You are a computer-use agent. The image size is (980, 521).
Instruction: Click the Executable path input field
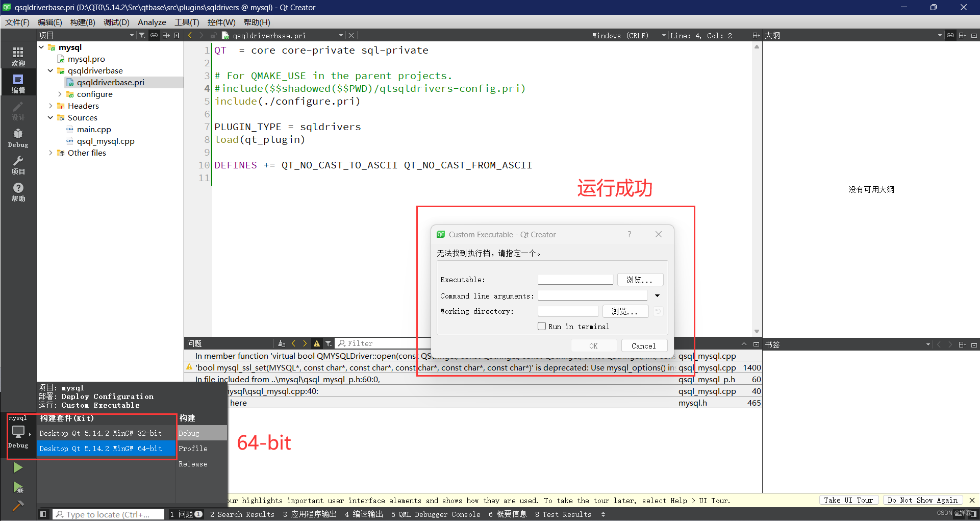point(575,280)
